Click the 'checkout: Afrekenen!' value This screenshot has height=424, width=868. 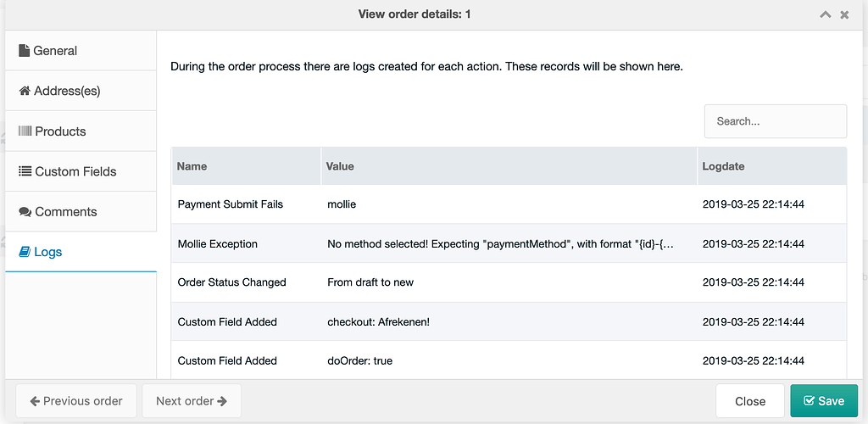click(379, 321)
